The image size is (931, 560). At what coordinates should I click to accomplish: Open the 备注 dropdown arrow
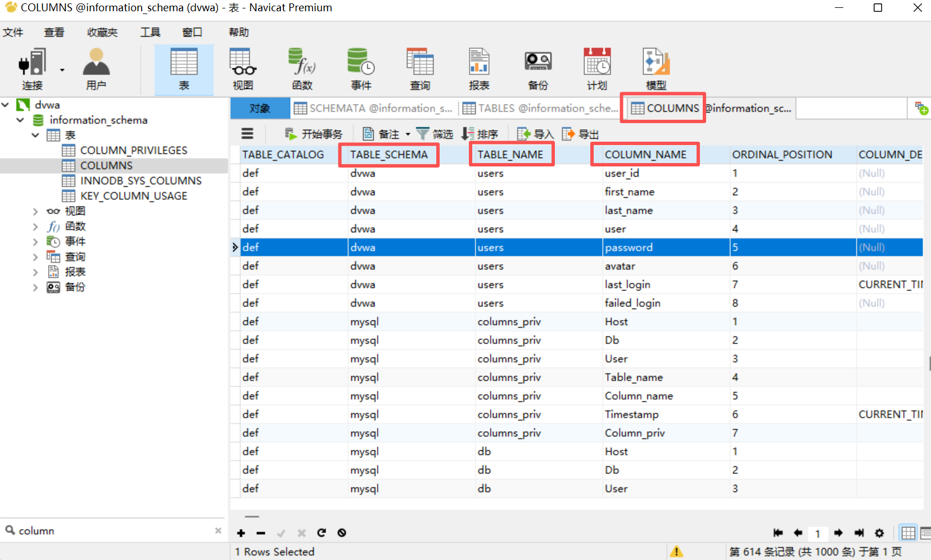coord(409,134)
